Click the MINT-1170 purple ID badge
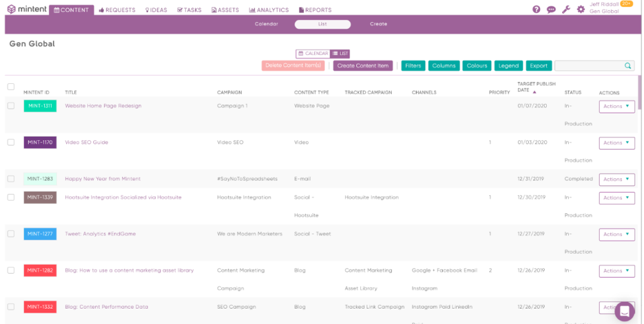Viewport: 644px width, 324px height. (x=40, y=142)
